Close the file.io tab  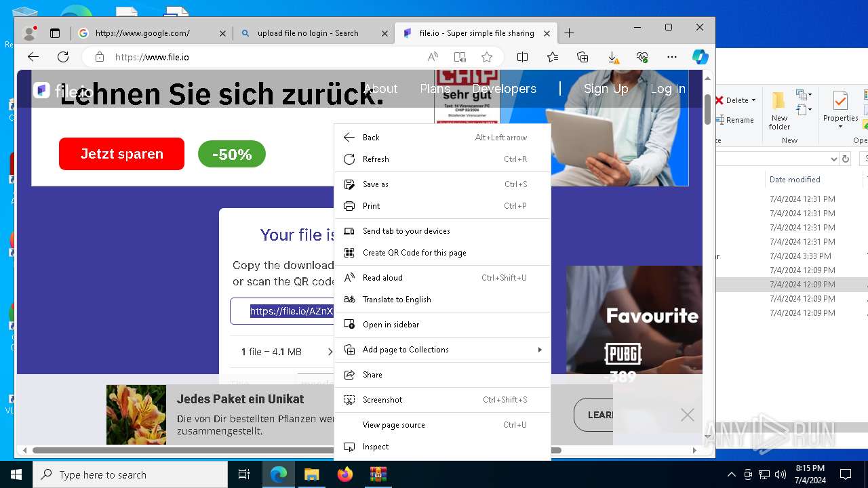pyautogui.click(x=547, y=33)
